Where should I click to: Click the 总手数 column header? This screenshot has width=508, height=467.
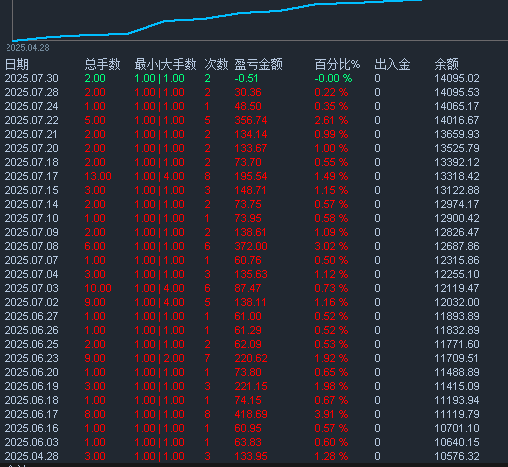(102, 64)
